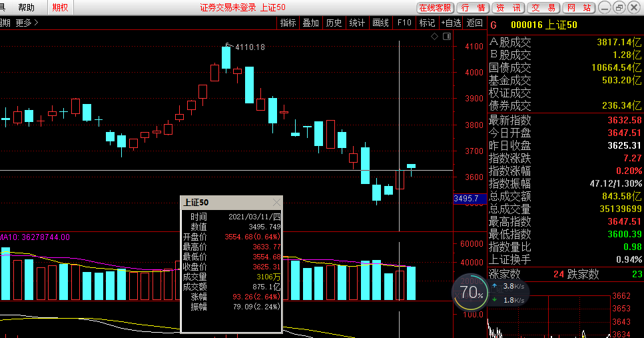Click the 基金成交 503.20亿 value

click(622, 80)
